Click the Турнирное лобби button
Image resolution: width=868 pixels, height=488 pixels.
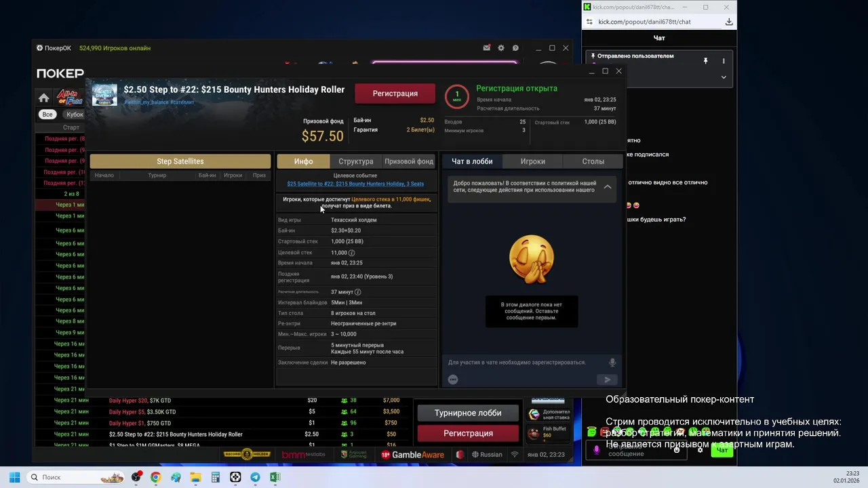(x=468, y=413)
